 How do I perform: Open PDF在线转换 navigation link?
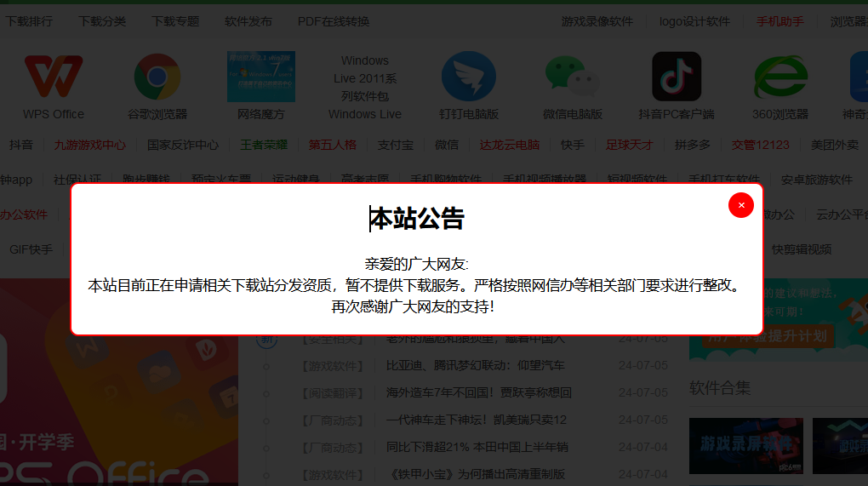(334, 21)
